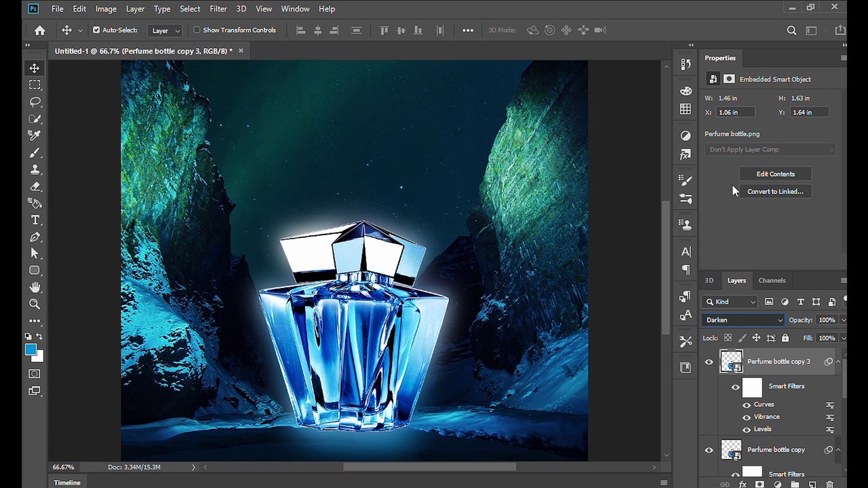Screen dimensions: 868x488
Task: Change screen mode from toolbar bottom
Action: click(35, 391)
